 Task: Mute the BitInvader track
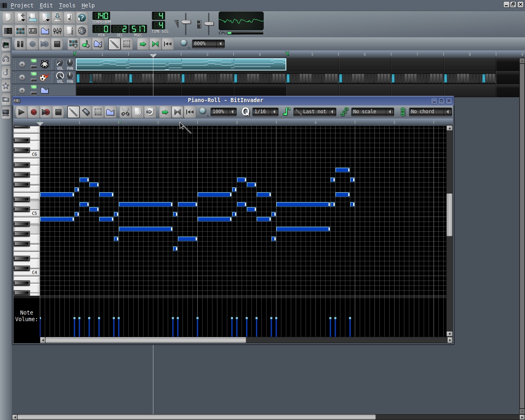coord(34,62)
